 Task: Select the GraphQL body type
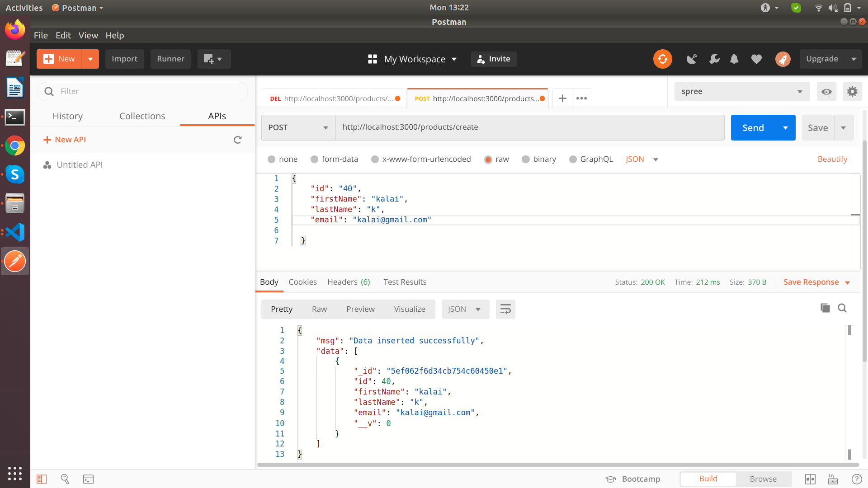point(591,160)
